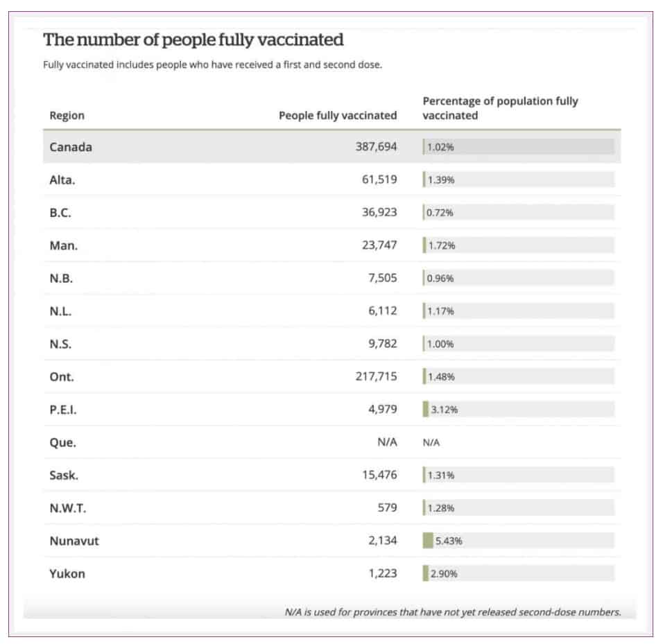Click the Ont. value 217,715

coord(376,376)
